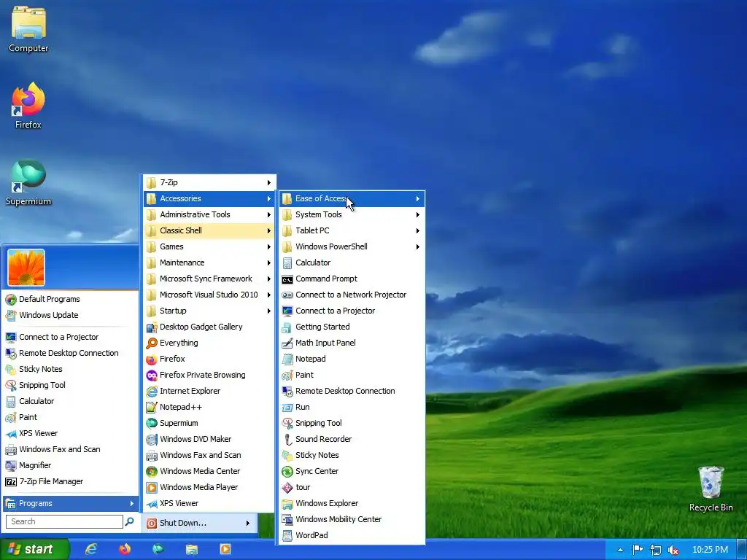This screenshot has height=560, width=747.
Task: Expand the 7-Zip folder submenu
Action: (x=209, y=182)
